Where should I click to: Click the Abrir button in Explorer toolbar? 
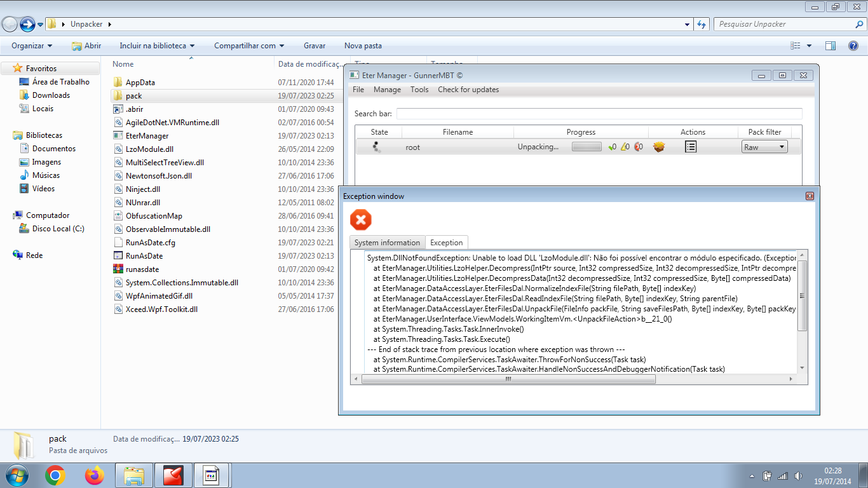click(x=86, y=46)
